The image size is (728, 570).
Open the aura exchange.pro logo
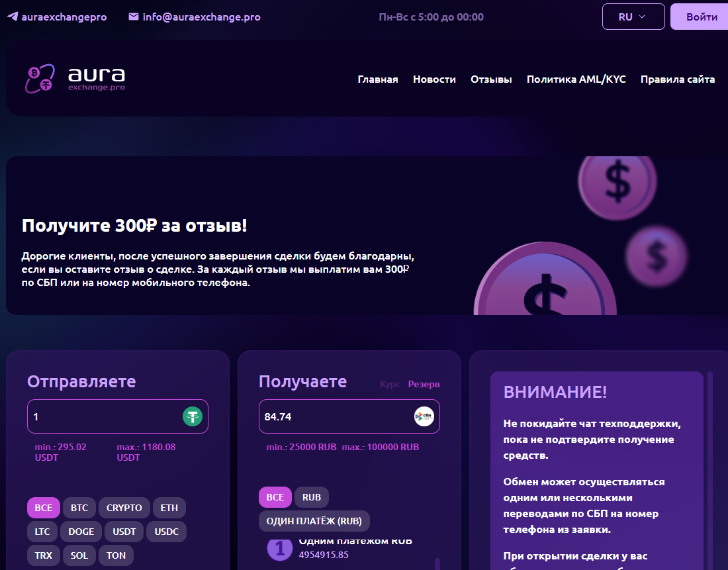(x=73, y=79)
